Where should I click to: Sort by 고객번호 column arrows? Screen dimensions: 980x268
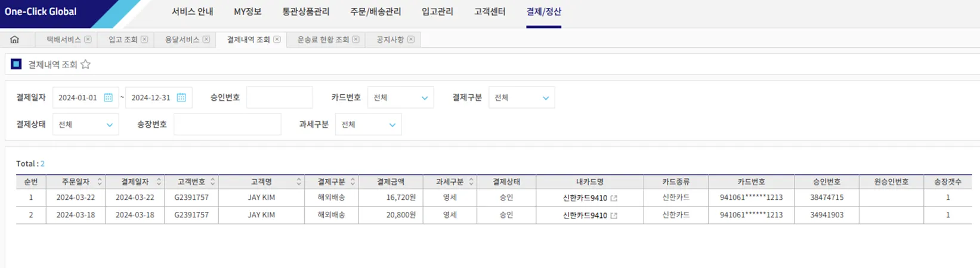212,181
